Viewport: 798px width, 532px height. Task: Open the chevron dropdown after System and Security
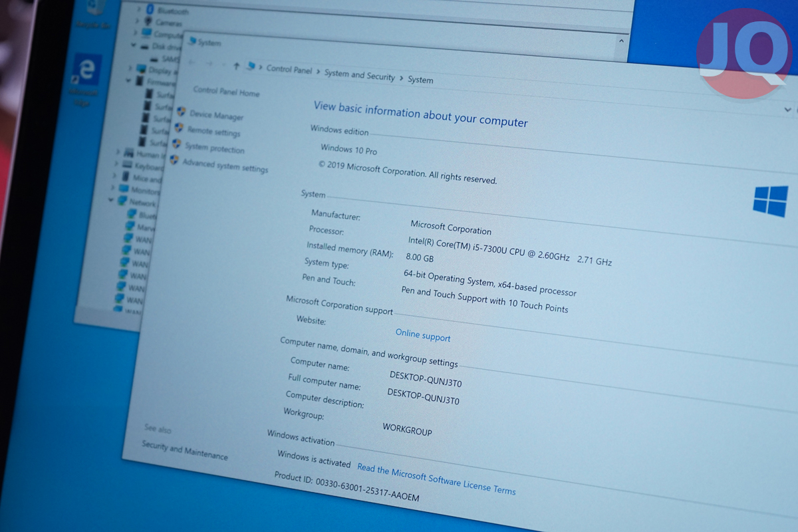coord(401,78)
